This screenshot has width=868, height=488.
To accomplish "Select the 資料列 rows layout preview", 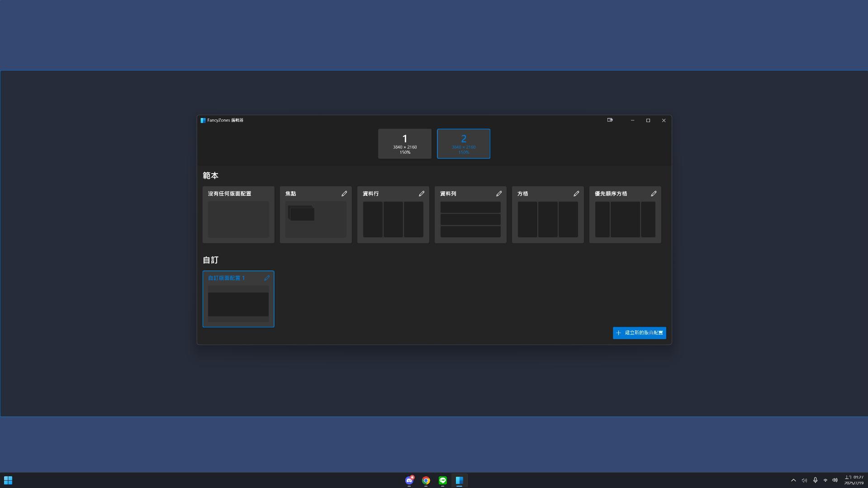I will (x=470, y=219).
